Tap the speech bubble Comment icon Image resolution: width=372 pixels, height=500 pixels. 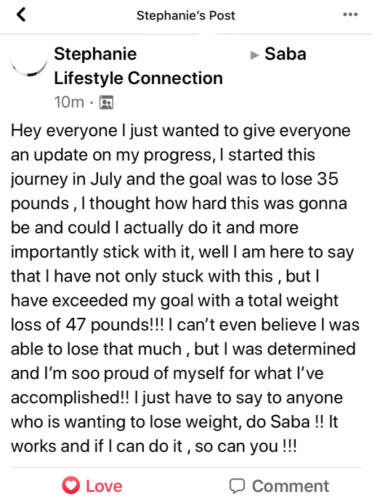[x=237, y=486]
